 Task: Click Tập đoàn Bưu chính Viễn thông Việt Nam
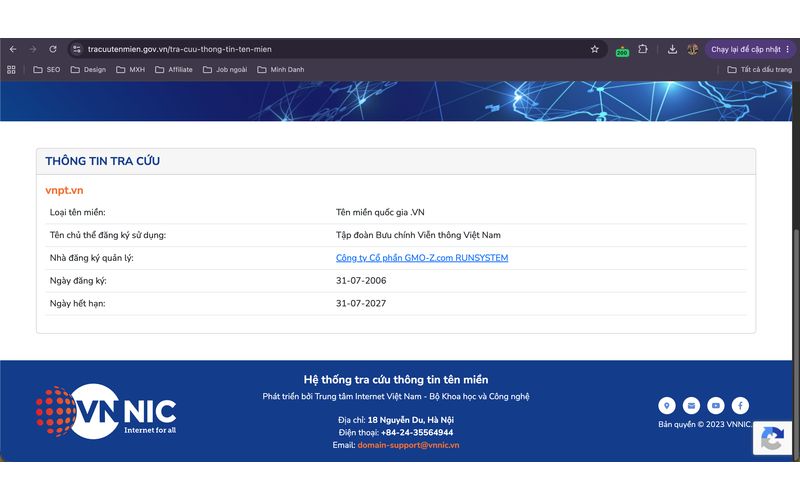point(418,235)
